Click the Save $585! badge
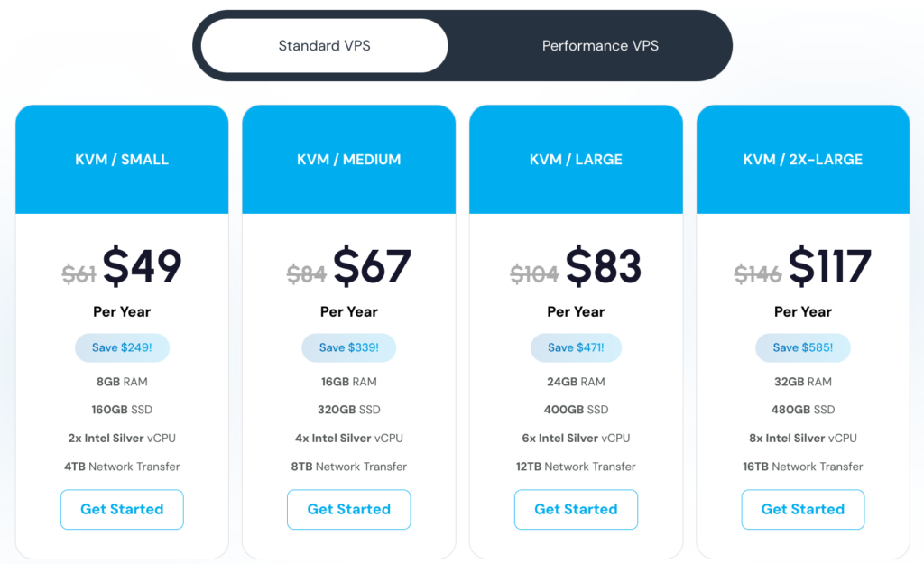The image size is (924, 564). tap(802, 347)
